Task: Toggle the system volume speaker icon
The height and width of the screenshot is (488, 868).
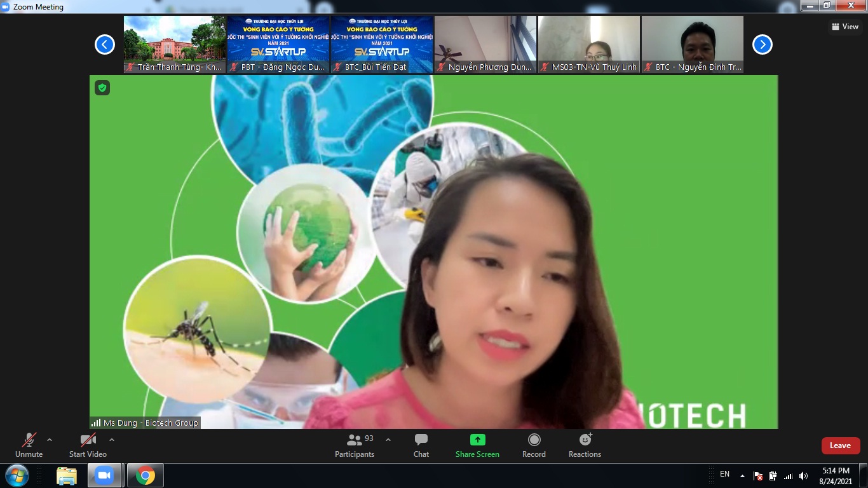Action: [x=803, y=476]
